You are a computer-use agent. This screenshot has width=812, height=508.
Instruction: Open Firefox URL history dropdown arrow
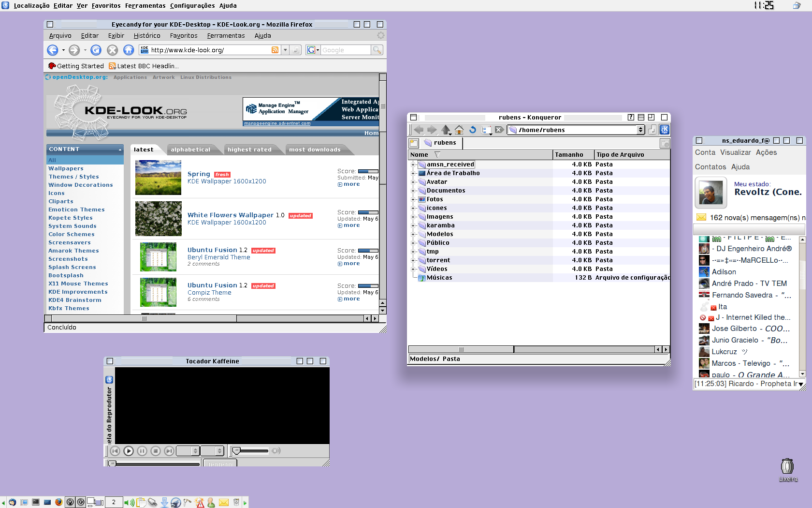click(x=285, y=50)
